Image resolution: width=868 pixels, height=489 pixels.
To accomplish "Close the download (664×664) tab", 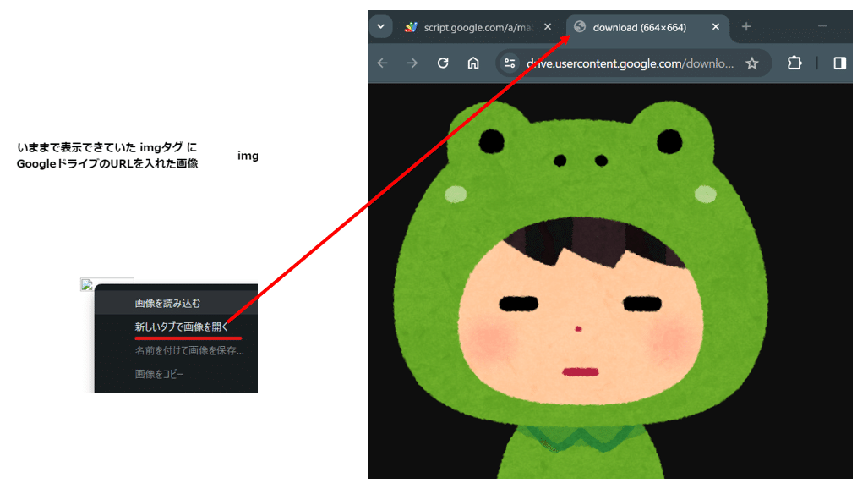I will (716, 26).
